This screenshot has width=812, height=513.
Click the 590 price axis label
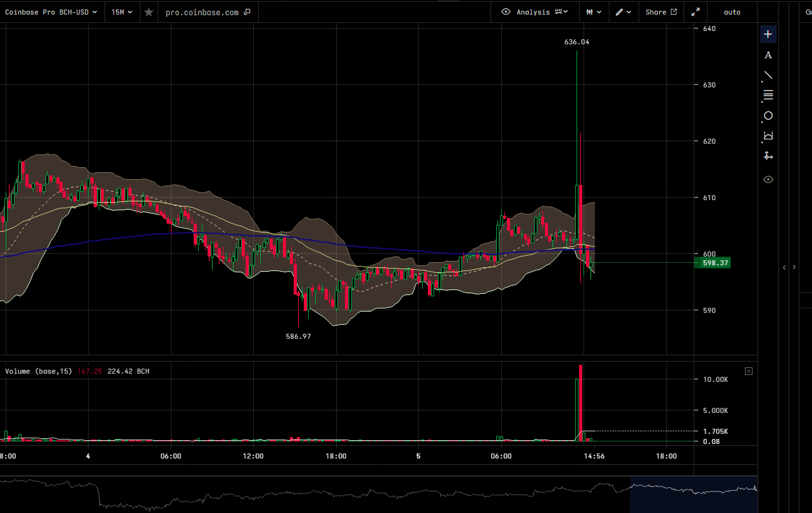pyautogui.click(x=709, y=310)
